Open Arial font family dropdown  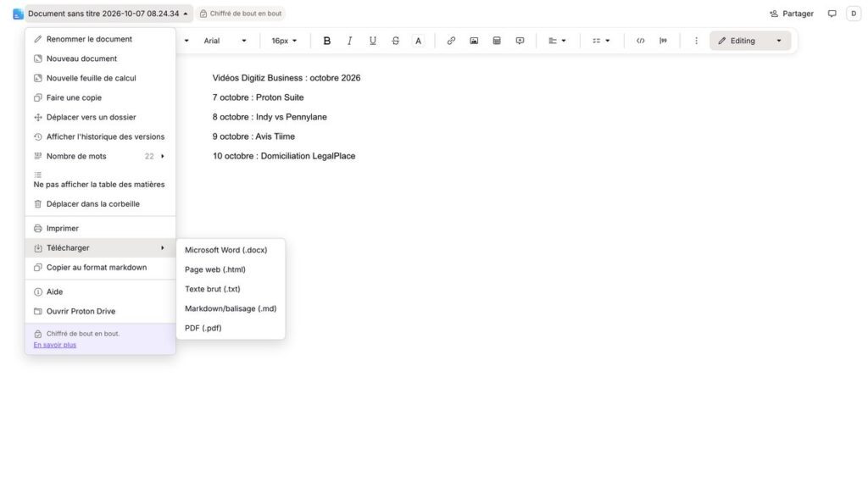tap(225, 41)
